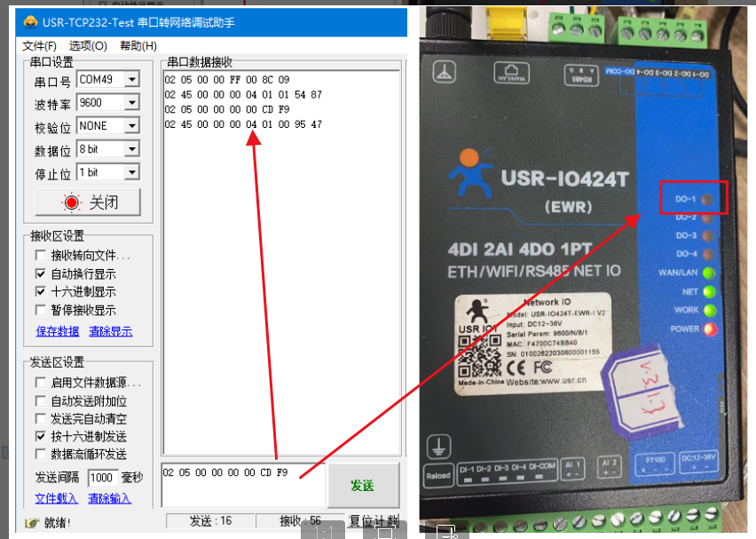Screen dimensions: 756x539
Task: Click received line ending 8C 09
Action: (227, 80)
